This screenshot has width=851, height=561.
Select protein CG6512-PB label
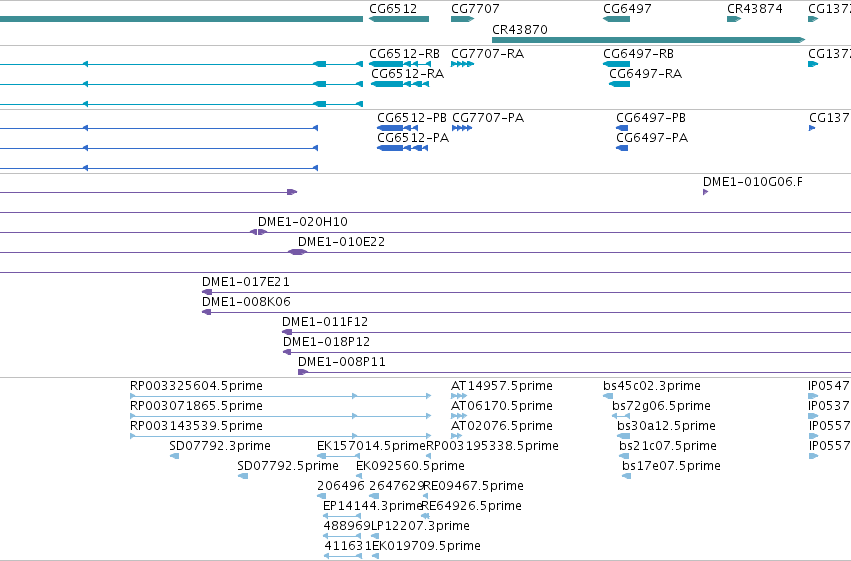(412, 118)
